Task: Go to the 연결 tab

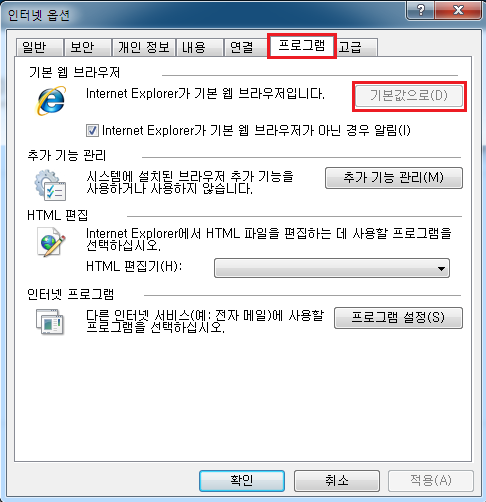Action: pyautogui.click(x=246, y=47)
